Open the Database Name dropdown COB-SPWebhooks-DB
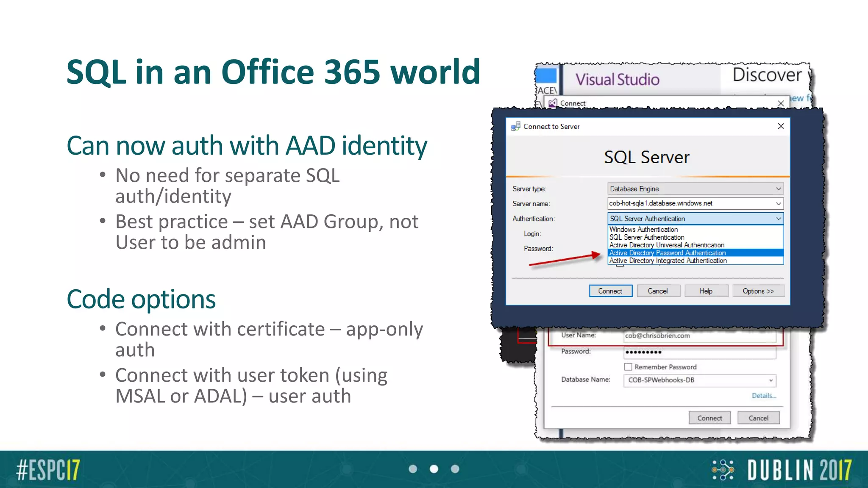This screenshot has height=488, width=868. tap(700, 380)
